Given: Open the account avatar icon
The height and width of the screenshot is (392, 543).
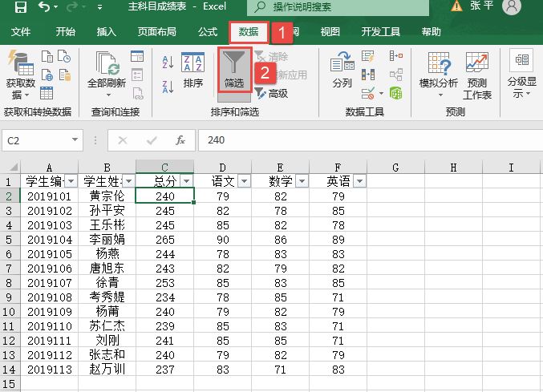Looking at the screenshot, I should [512, 6].
